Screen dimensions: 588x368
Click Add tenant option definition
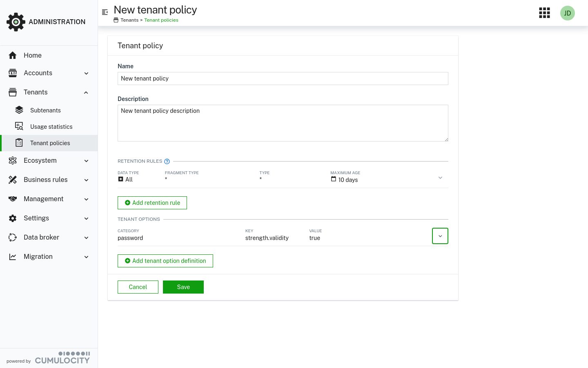tap(165, 261)
